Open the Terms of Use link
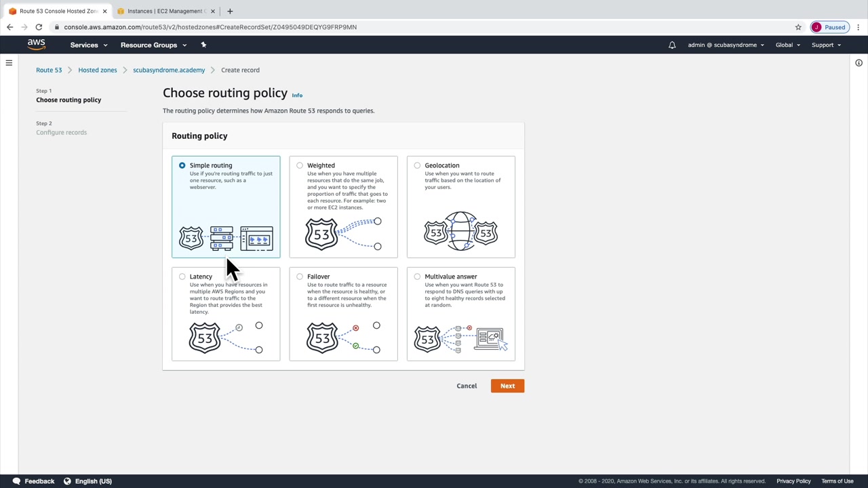The width and height of the screenshot is (868, 488). tap(837, 481)
